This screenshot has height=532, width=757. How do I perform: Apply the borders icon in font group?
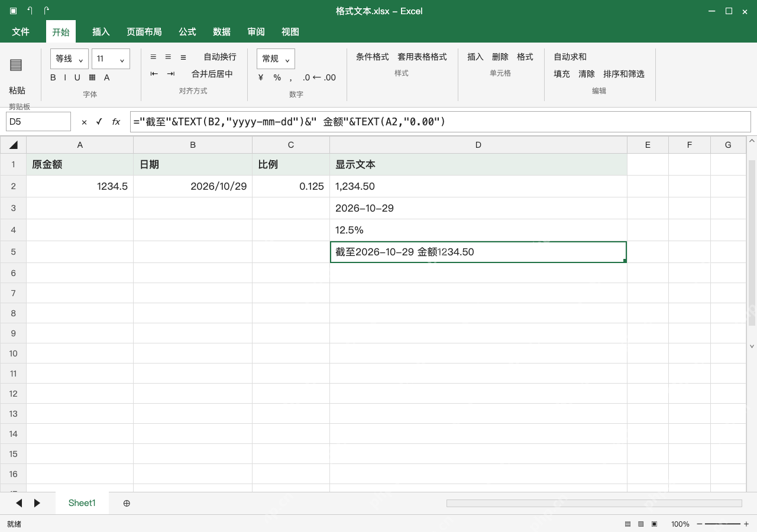92,77
